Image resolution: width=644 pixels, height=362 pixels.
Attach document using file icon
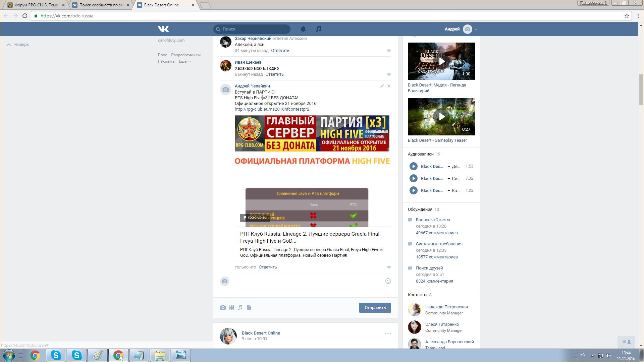[249, 307]
